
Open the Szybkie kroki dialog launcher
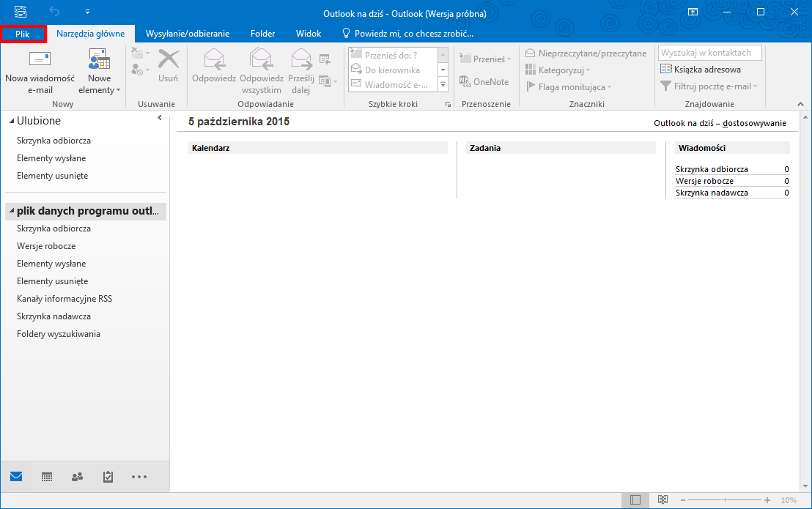(448, 105)
